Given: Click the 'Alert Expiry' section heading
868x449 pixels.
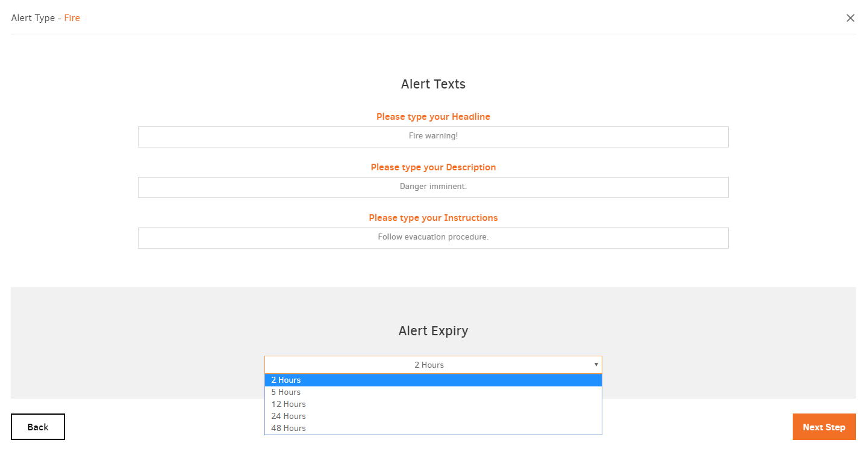Looking at the screenshot, I should (433, 331).
